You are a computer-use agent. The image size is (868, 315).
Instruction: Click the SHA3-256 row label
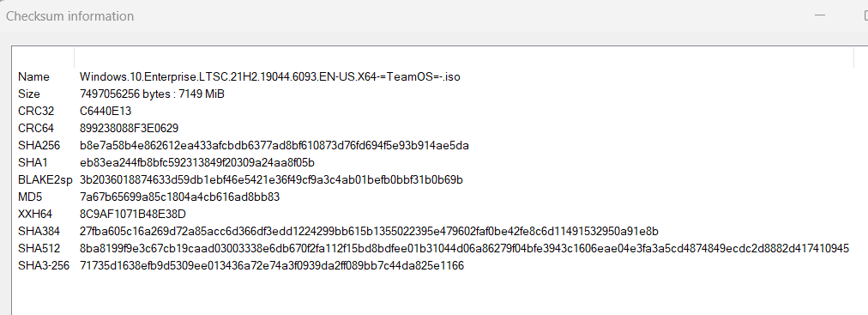44,266
